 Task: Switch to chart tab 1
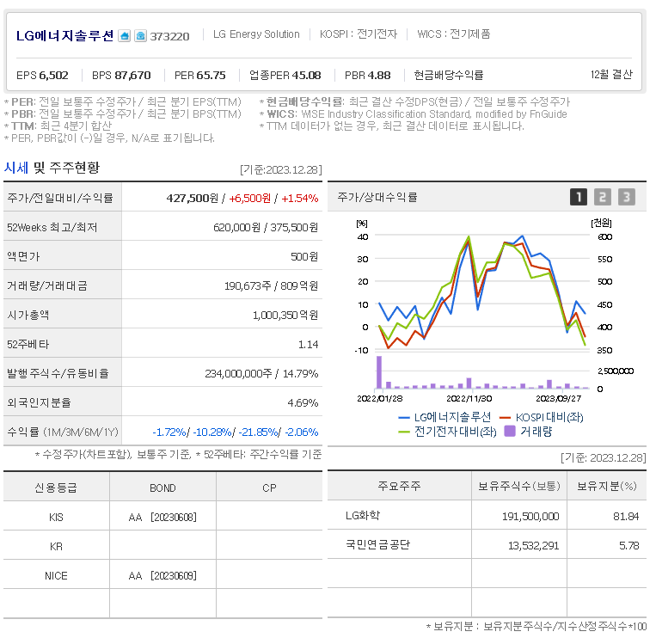[579, 197]
